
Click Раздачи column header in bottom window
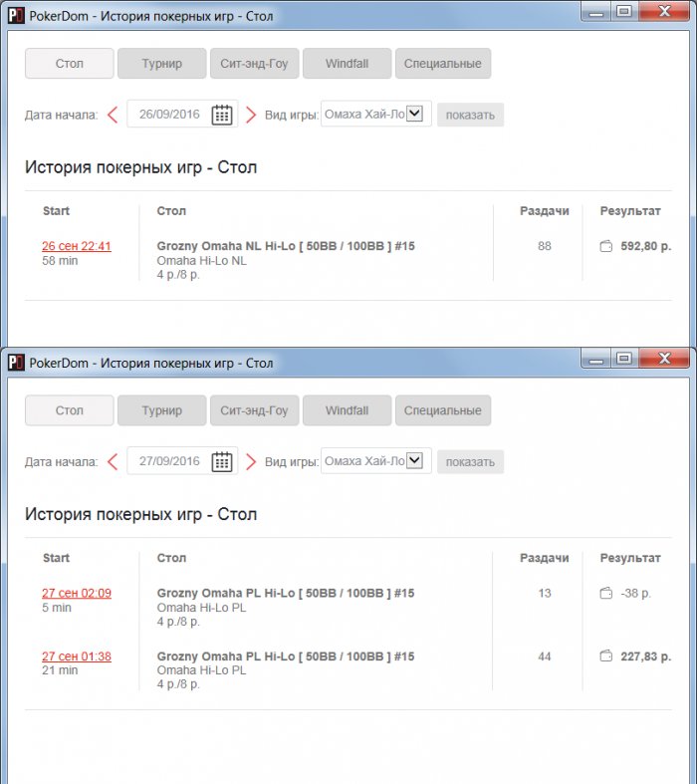click(x=544, y=558)
